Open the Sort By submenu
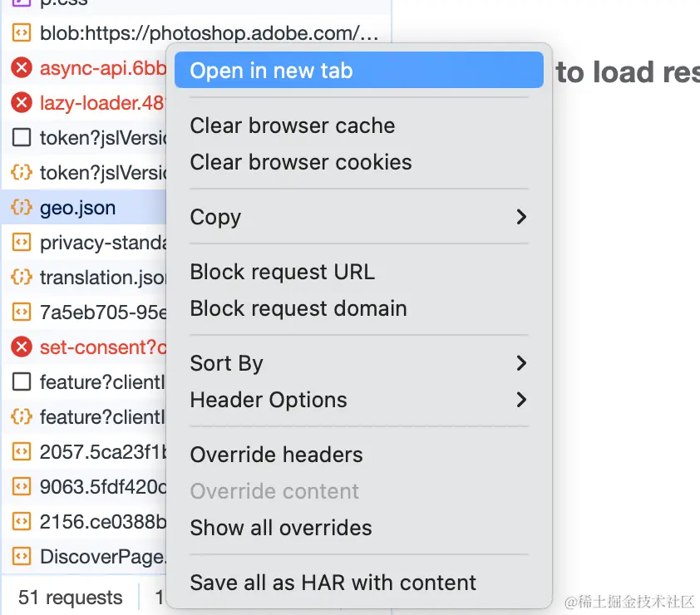700x615 pixels. tap(359, 363)
